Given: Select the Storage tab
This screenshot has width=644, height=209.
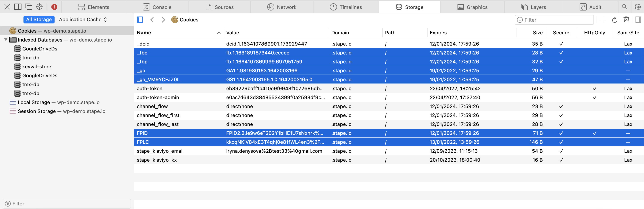Looking at the screenshot, I should (x=409, y=7).
